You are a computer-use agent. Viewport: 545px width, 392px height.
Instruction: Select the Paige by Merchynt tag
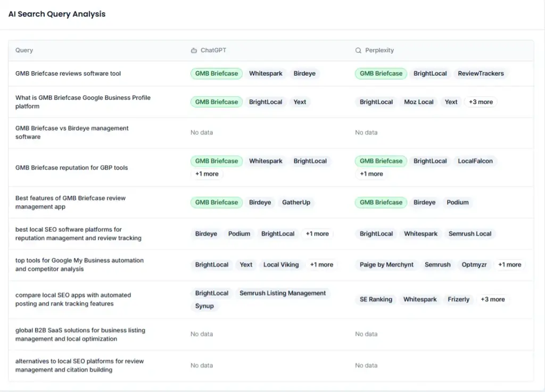[386, 264]
